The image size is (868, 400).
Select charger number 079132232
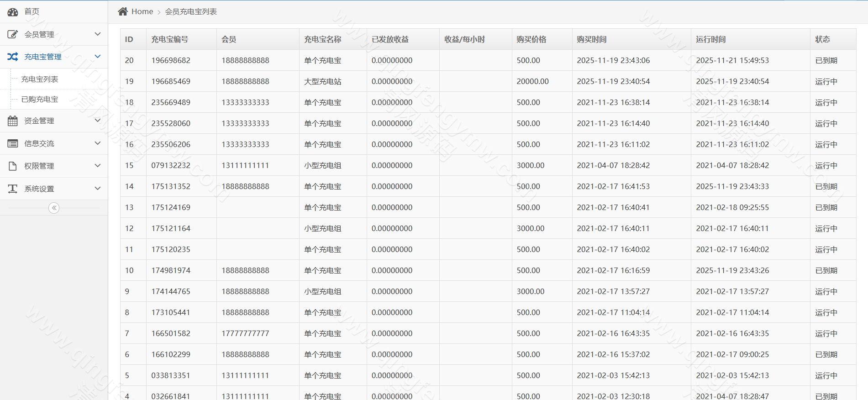point(171,165)
